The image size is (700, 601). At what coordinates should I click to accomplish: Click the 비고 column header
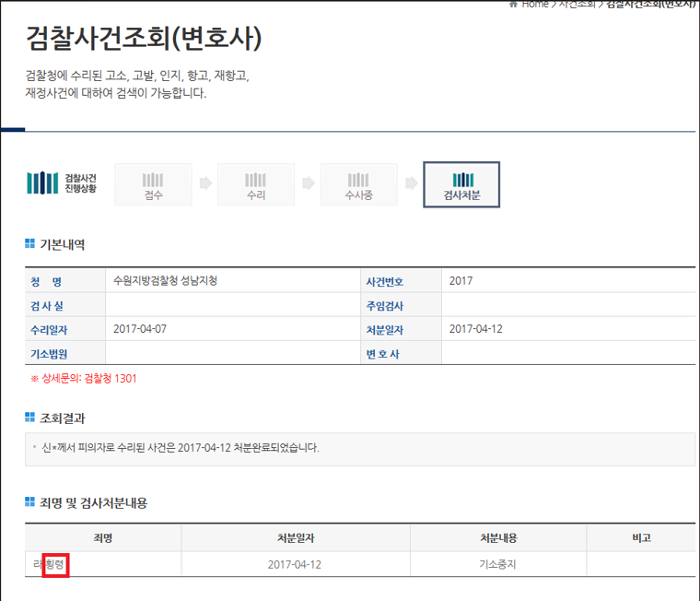[x=640, y=537]
